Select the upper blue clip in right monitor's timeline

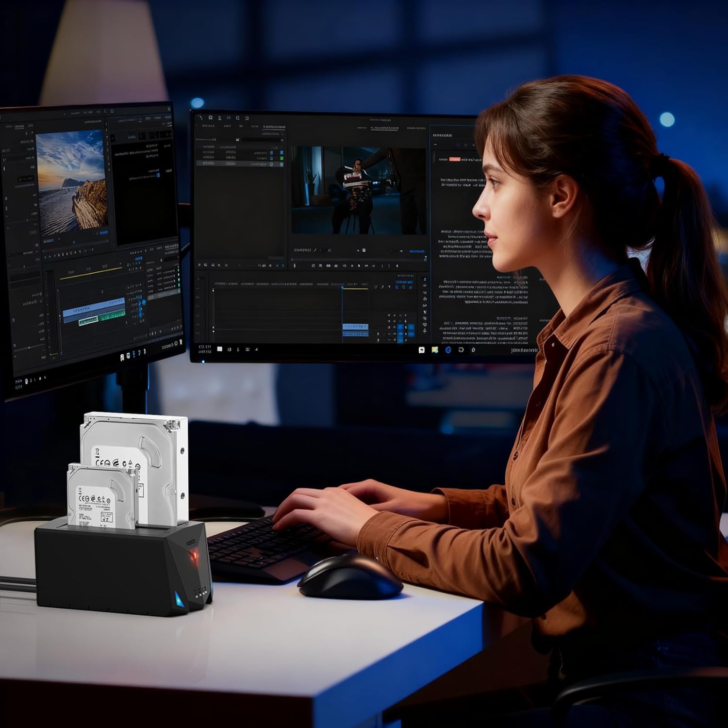(x=355, y=327)
